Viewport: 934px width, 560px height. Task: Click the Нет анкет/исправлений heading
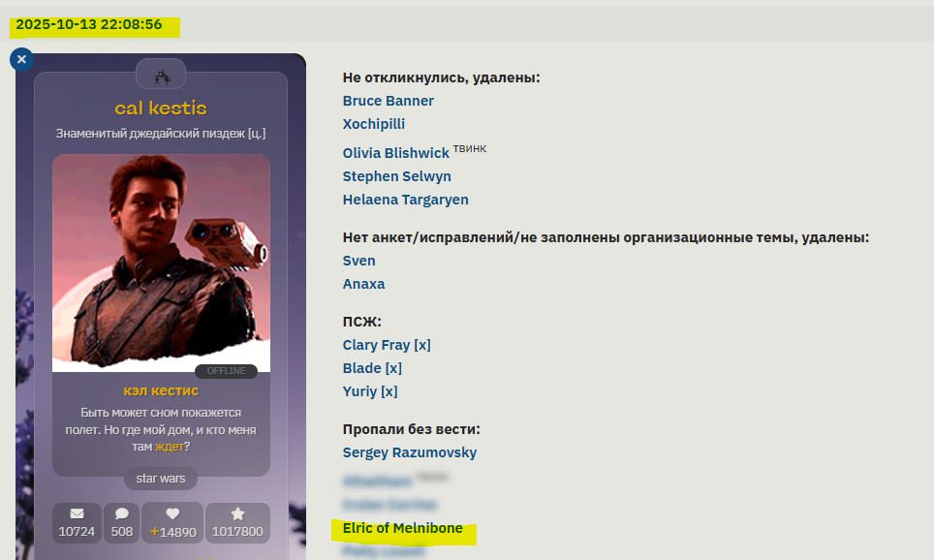click(606, 237)
